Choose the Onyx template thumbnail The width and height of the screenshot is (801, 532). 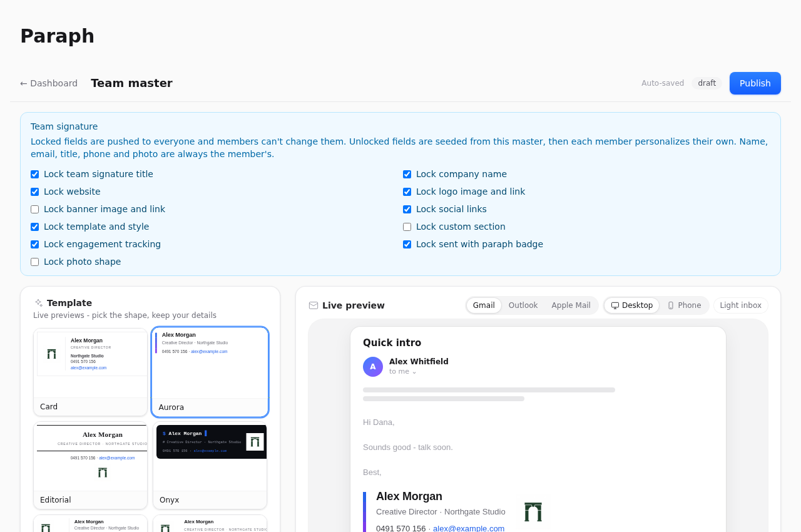click(210, 465)
